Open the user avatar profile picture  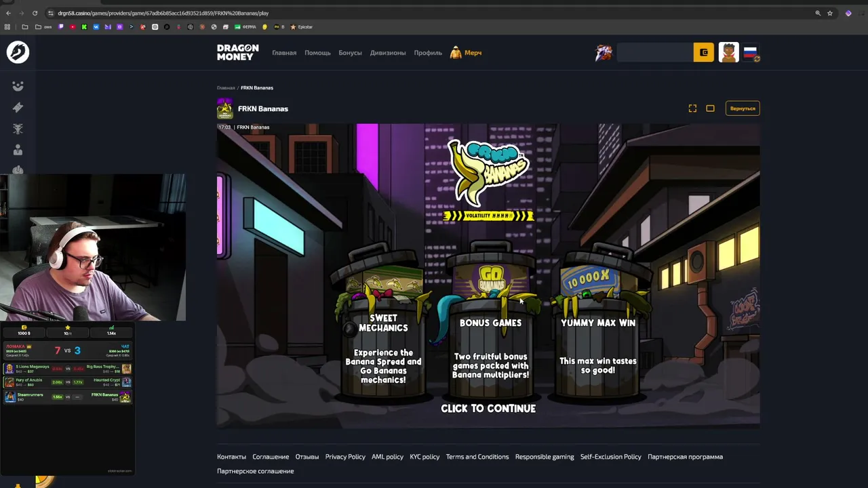pyautogui.click(x=729, y=52)
